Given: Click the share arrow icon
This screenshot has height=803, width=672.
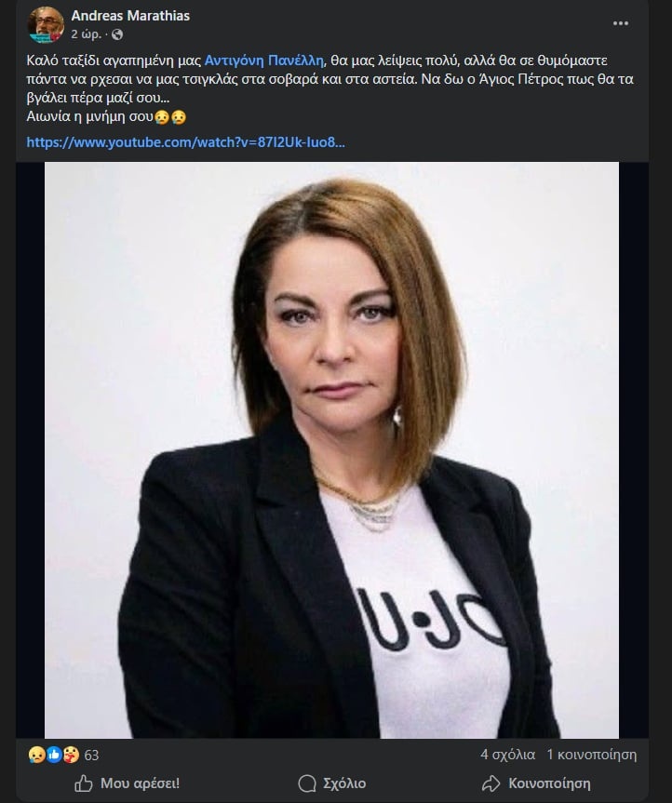Looking at the screenshot, I should [x=491, y=783].
